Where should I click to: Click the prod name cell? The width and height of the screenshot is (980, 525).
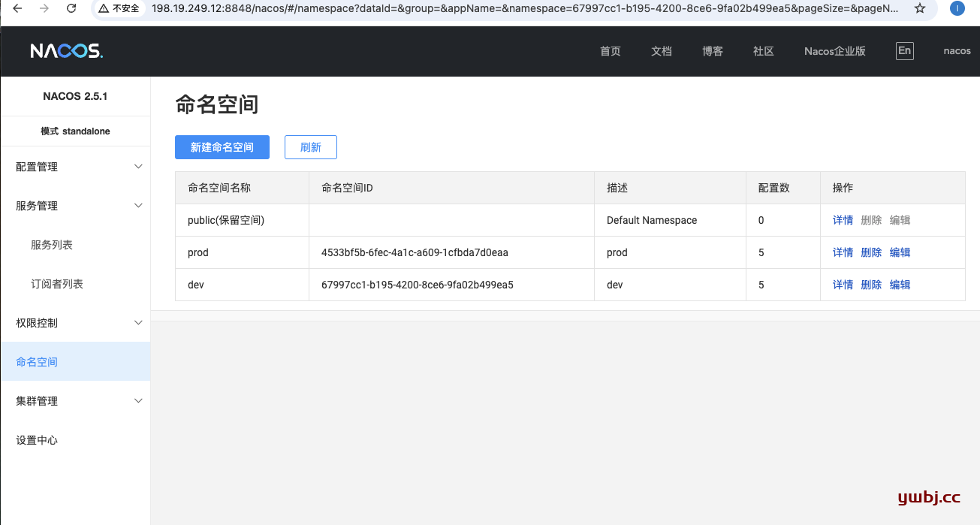tap(242, 252)
